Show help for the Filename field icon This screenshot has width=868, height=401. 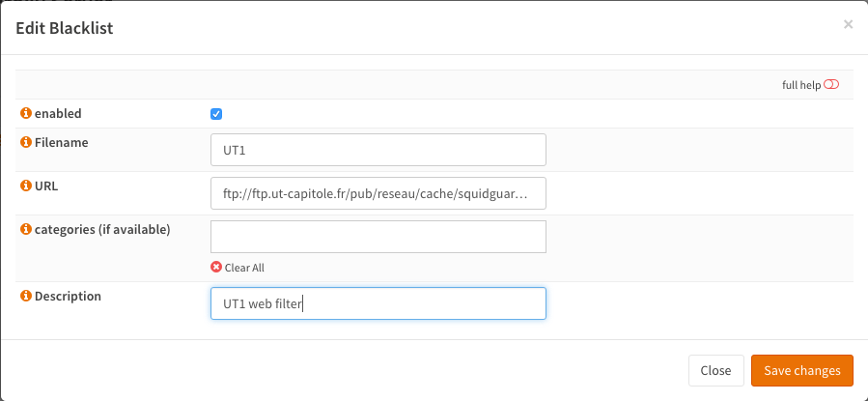[26, 143]
